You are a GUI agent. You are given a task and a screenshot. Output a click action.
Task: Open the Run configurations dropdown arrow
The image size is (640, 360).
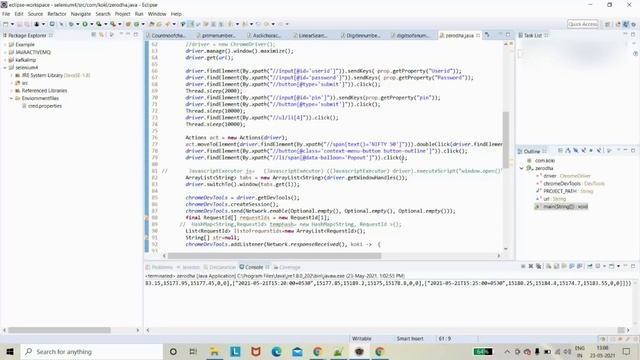pyautogui.click(x=92, y=24)
